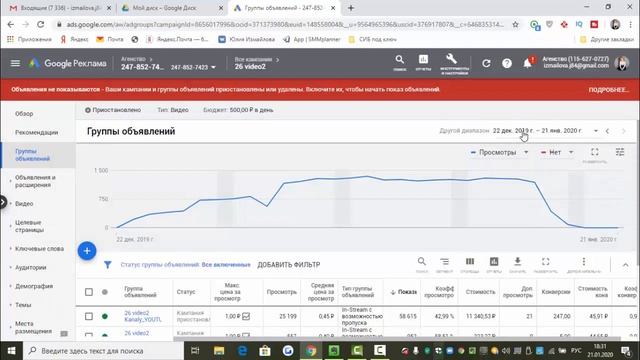Open the account selector dropdown 247-852-7423
This screenshot has width=640, height=360.
point(193,67)
